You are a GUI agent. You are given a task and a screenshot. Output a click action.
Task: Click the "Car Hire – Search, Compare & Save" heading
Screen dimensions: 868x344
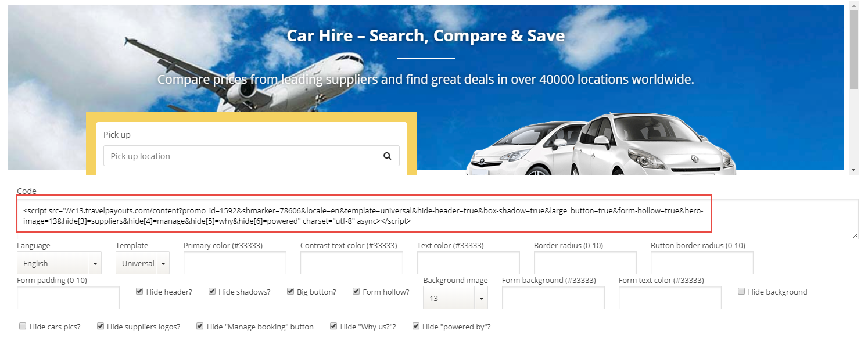[426, 35]
